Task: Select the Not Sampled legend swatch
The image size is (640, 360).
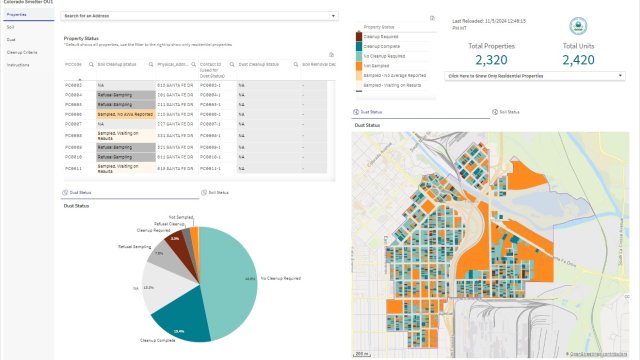Action: point(359,66)
